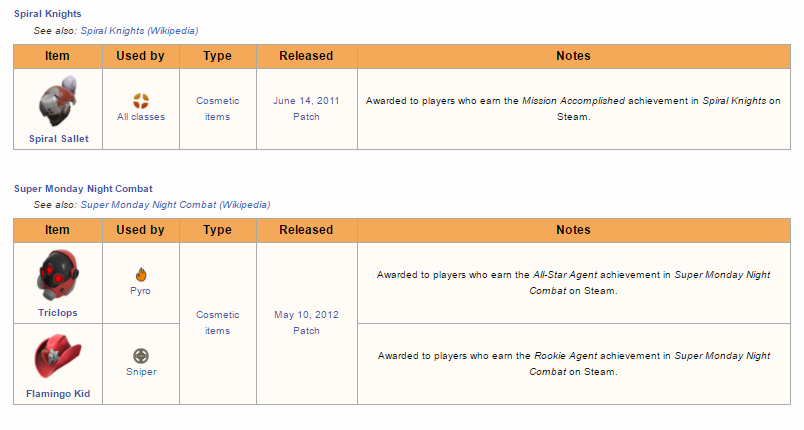Click the All classes text link
The height and width of the screenshot is (430, 804).
pos(141,117)
